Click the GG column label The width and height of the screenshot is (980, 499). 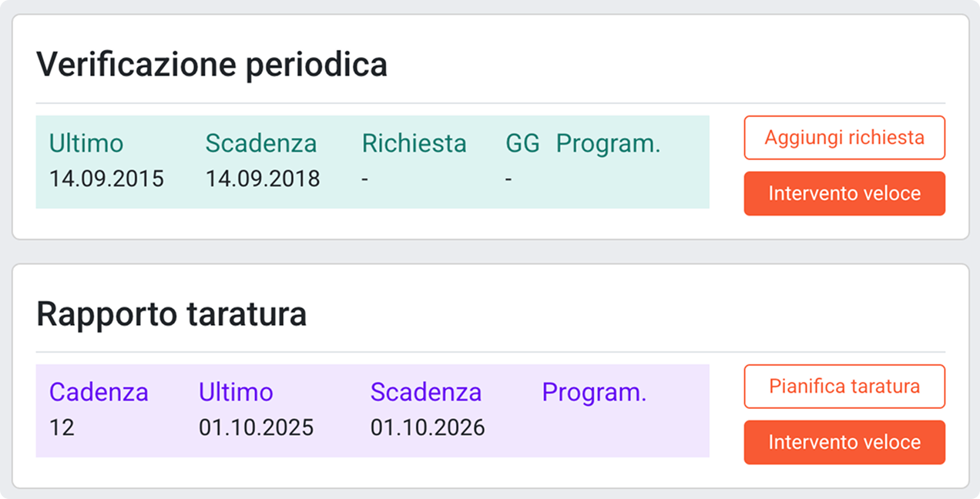pos(522,144)
